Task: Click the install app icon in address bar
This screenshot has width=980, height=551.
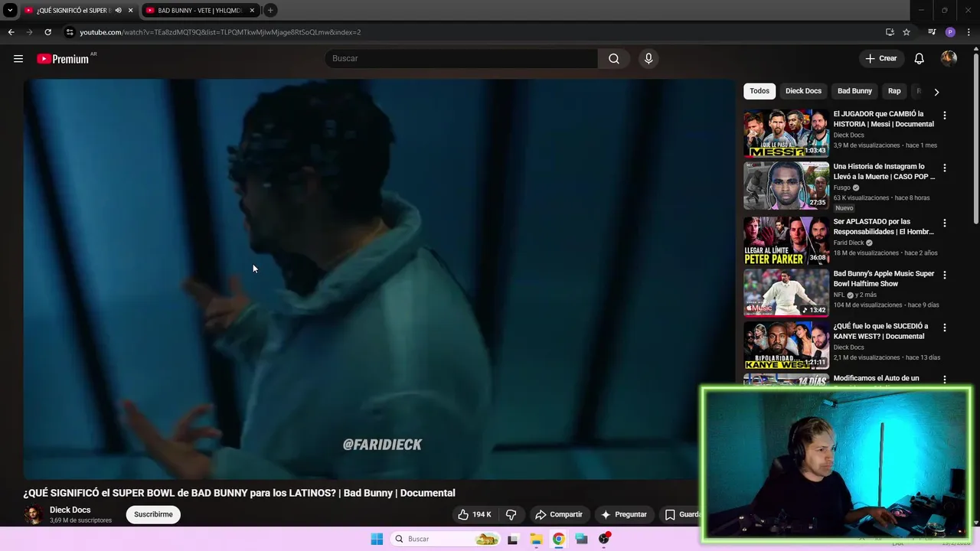Action: tap(890, 32)
